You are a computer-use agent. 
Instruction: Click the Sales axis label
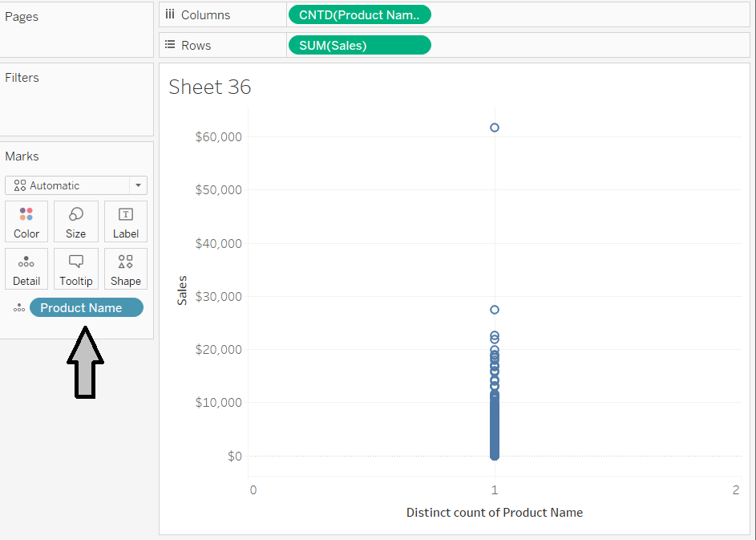(182, 290)
